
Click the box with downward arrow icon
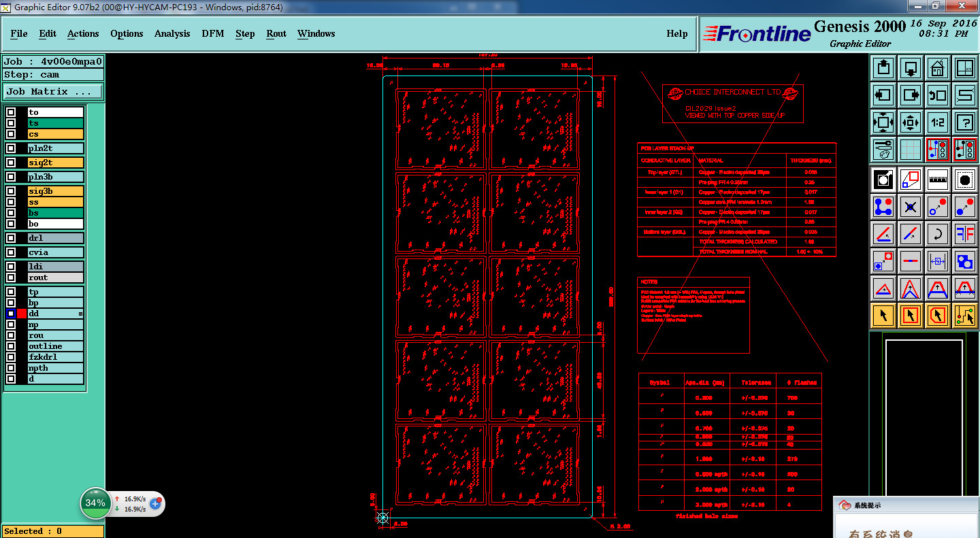(x=910, y=68)
